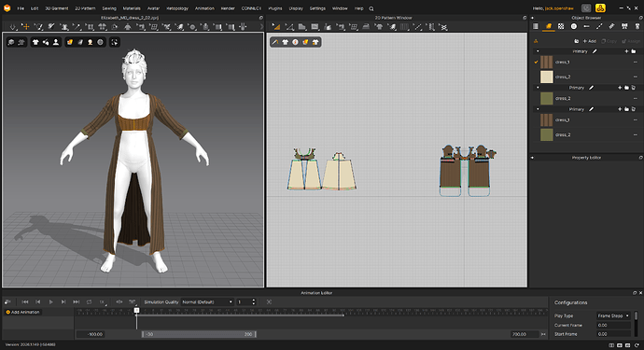644x350 pixels.
Task: Open the Fabric tab in Object Browser
Action: pyautogui.click(x=548, y=26)
